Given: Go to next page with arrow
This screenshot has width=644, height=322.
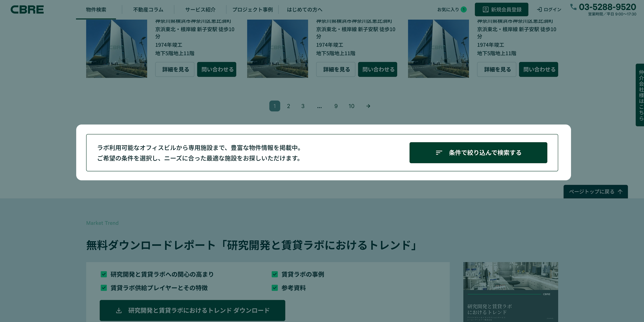Looking at the screenshot, I should [x=368, y=106].
